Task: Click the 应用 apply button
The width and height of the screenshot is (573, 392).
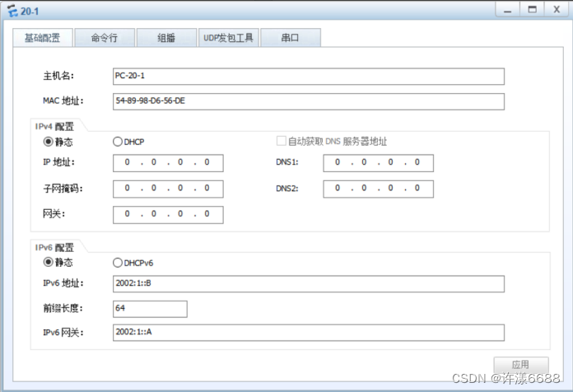Action: point(521,365)
